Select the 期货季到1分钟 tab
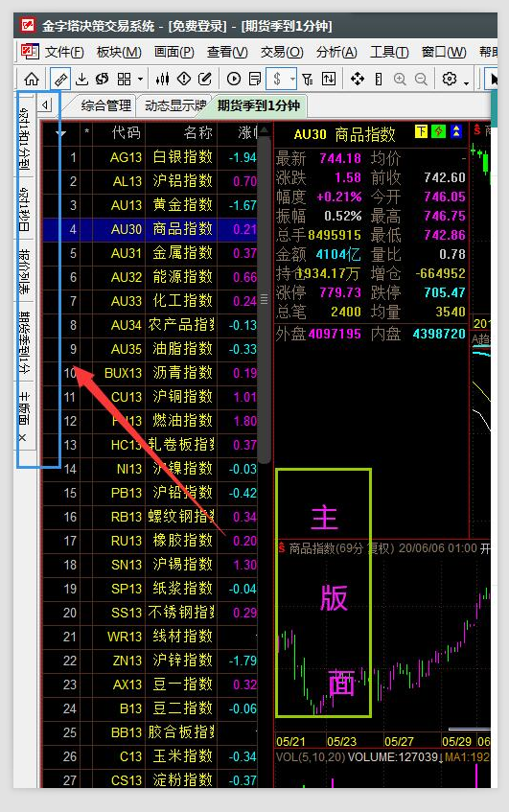This screenshot has width=509, height=812. (259, 105)
